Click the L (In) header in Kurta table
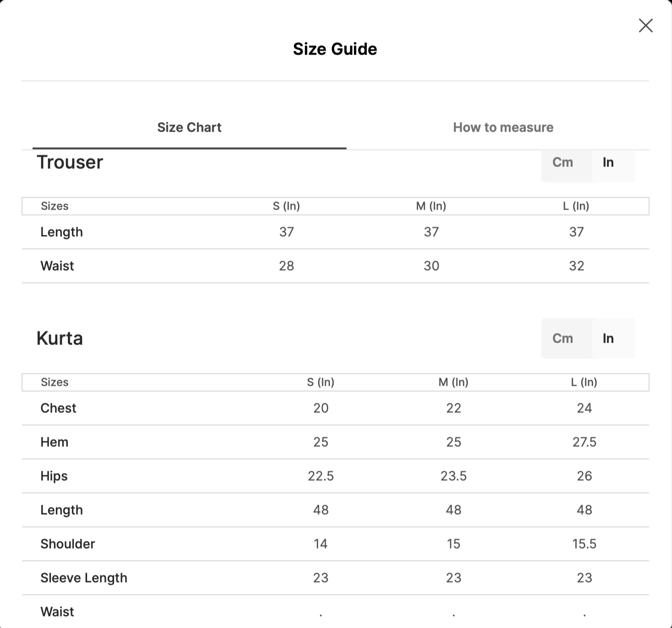The image size is (672, 628). point(584,382)
